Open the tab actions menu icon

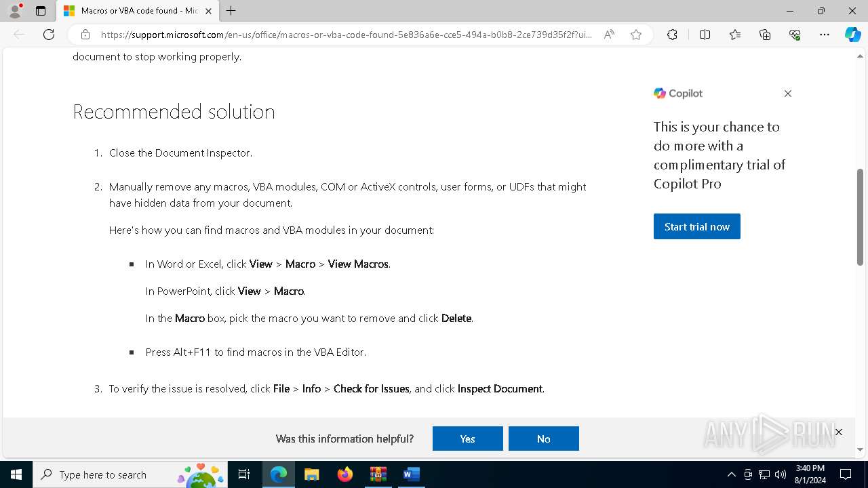click(x=41, y=11)
